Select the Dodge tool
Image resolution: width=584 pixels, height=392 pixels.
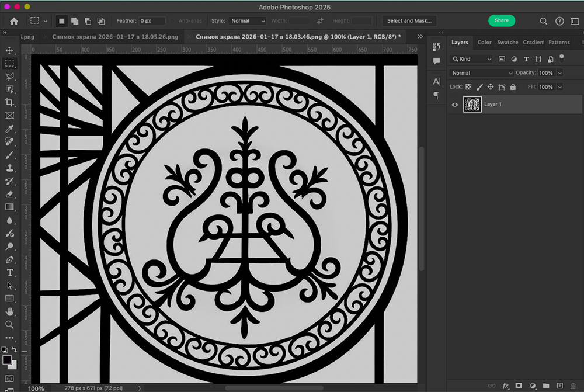9,247
